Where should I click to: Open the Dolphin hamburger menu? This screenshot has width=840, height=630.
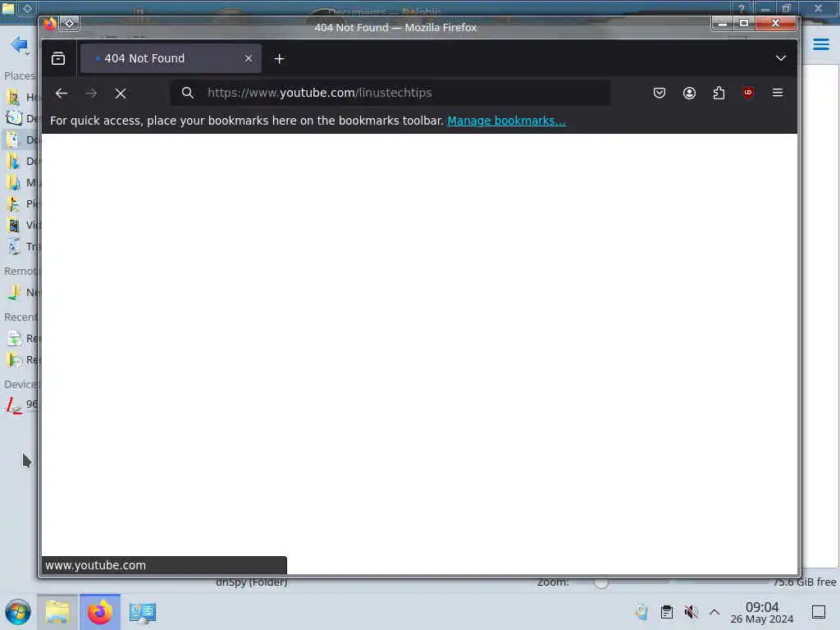(820, 44)
